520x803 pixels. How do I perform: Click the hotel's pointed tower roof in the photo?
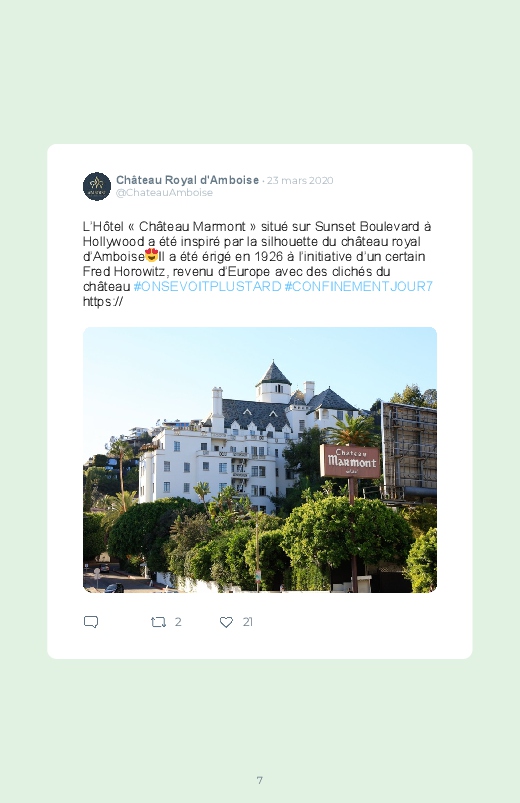click(x=274, y=373)
